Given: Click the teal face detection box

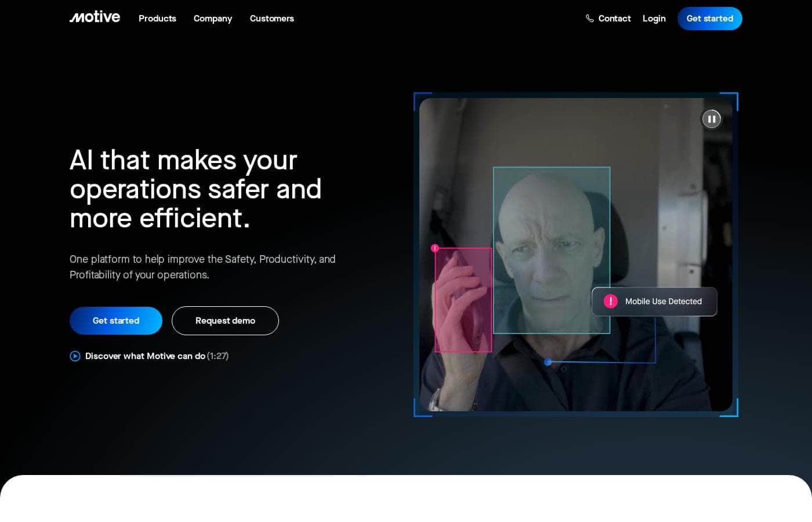Looking at the screenshot, I should pos(552,251).
